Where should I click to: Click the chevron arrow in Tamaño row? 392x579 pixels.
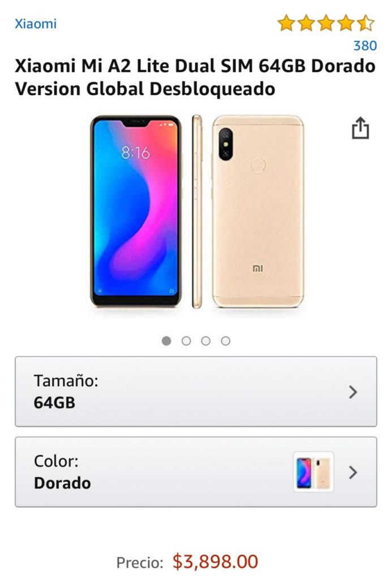pyautogui.click(x=353, y=392)
